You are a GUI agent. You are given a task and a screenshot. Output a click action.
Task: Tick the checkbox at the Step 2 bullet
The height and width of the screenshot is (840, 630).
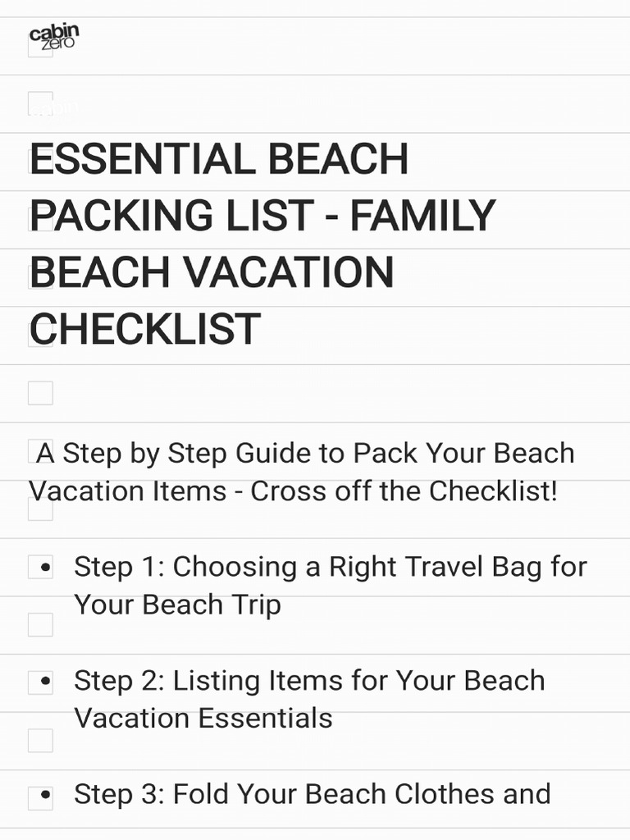[40, 682]
